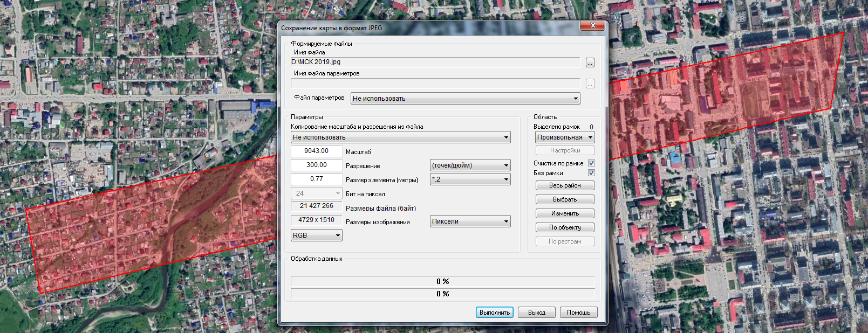Open image size units dropdown 'Пиксели'
Viewport: 868px width, 333px height.
point(470,221)
